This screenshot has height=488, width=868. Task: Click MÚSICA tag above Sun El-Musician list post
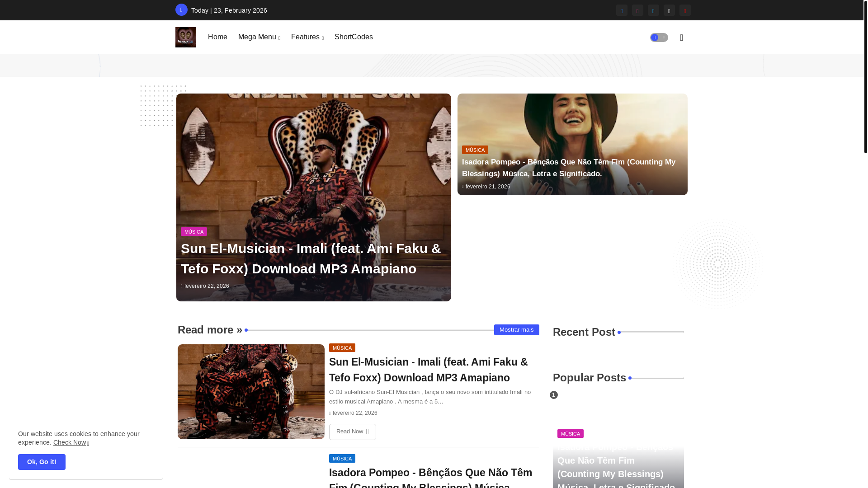pyautogui.click(x=342, y=347)
